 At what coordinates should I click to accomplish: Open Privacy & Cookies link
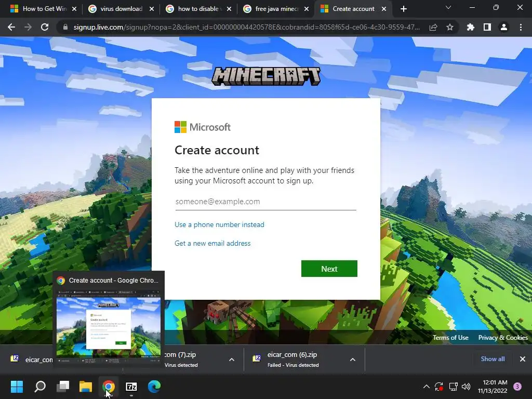pos(503,338)
